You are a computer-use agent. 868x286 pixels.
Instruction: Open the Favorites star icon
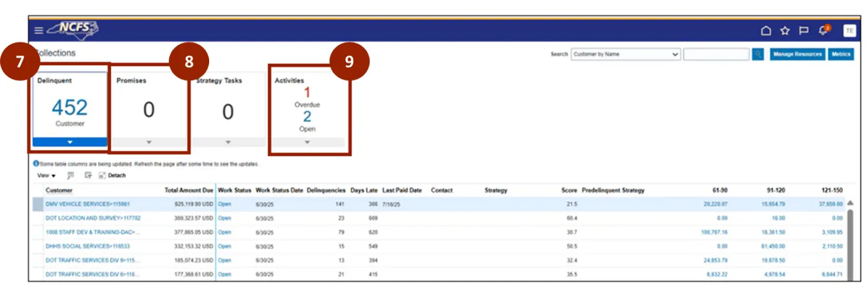click(x=785, y=30)
